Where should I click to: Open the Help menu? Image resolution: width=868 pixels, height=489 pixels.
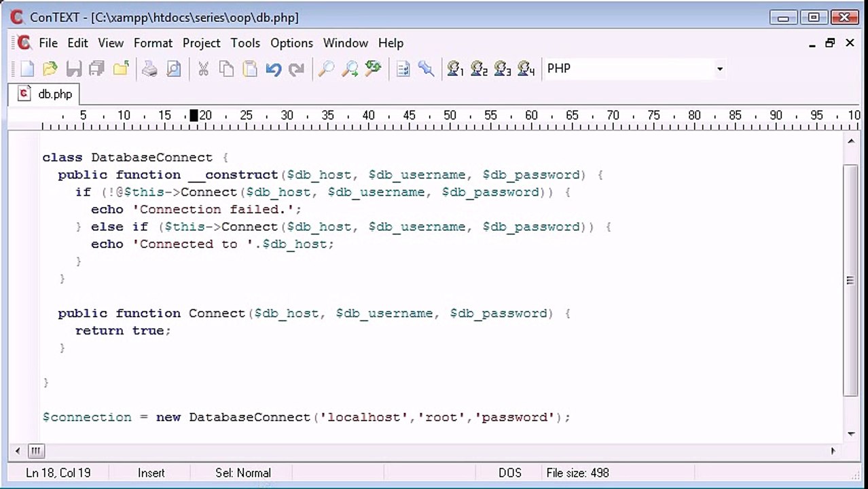point(391,43)
